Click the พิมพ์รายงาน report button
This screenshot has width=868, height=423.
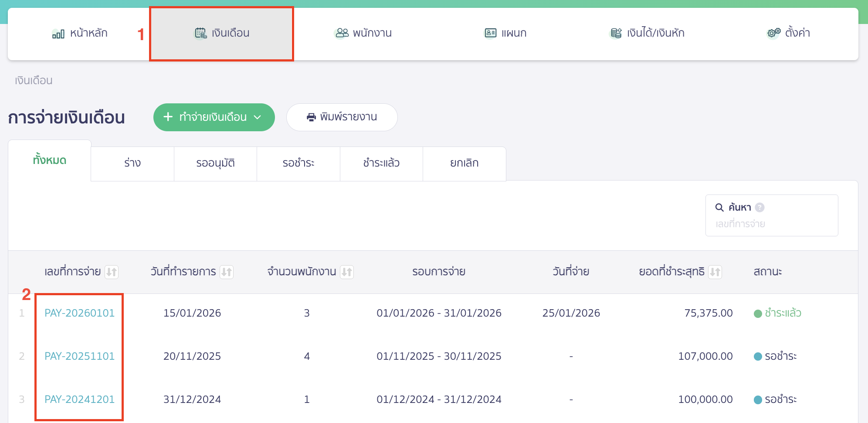[x=342, y=117]
